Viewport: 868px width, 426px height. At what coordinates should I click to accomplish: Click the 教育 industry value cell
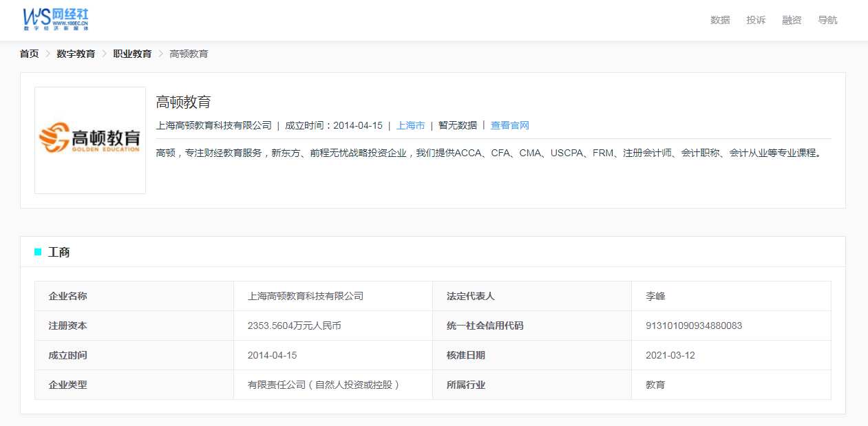pos(731,385)
